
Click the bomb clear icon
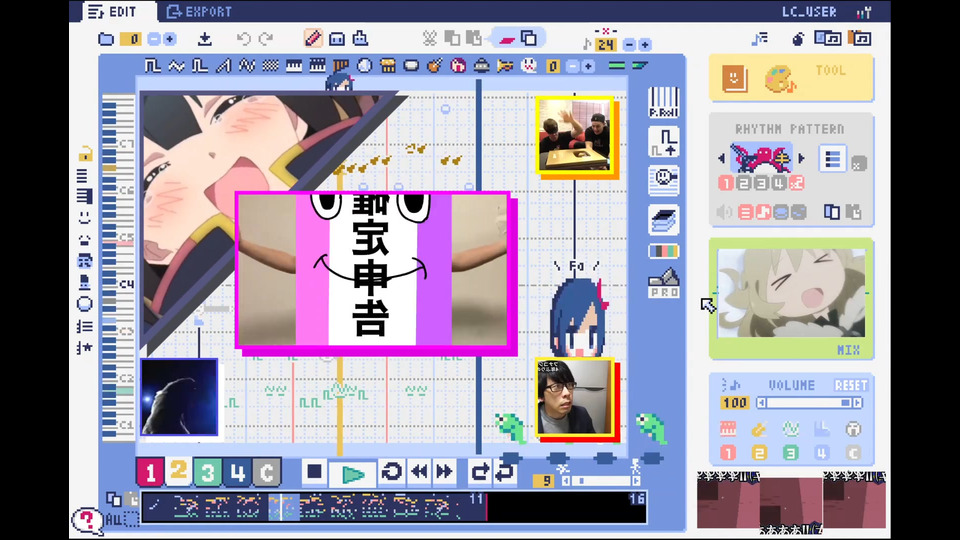click(x=798, y=39)
